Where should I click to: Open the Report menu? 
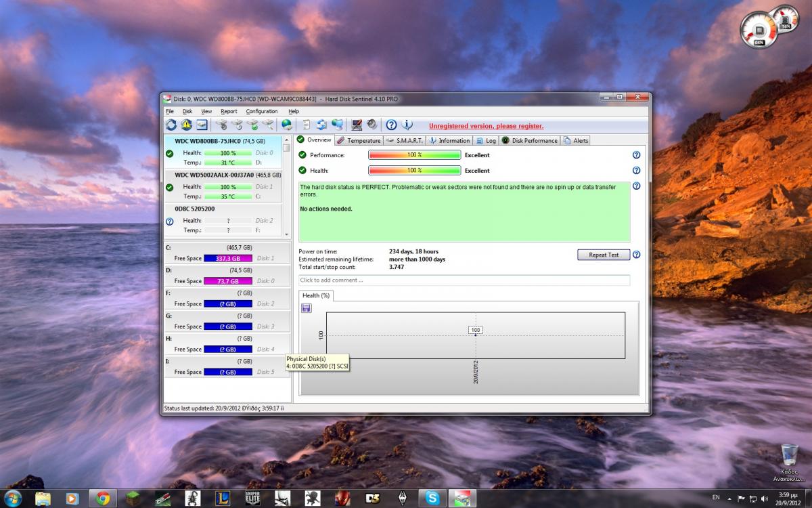click(229, 111)
